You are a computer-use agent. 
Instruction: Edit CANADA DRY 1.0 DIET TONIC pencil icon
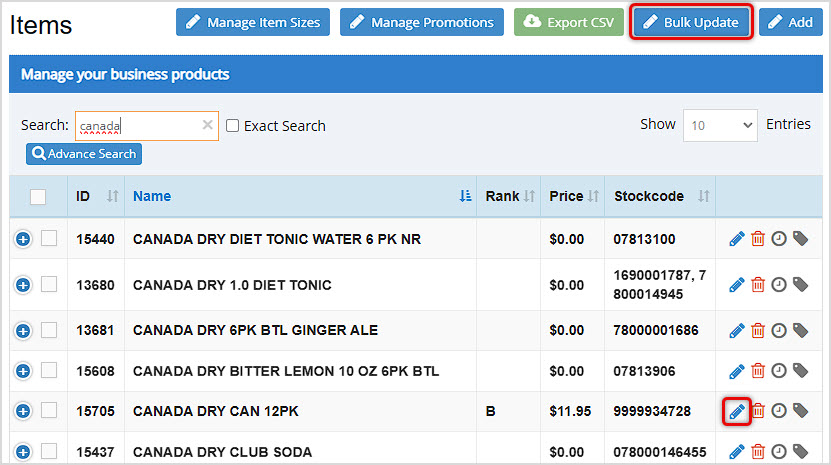pyautogui.click(x=737, y=285)
